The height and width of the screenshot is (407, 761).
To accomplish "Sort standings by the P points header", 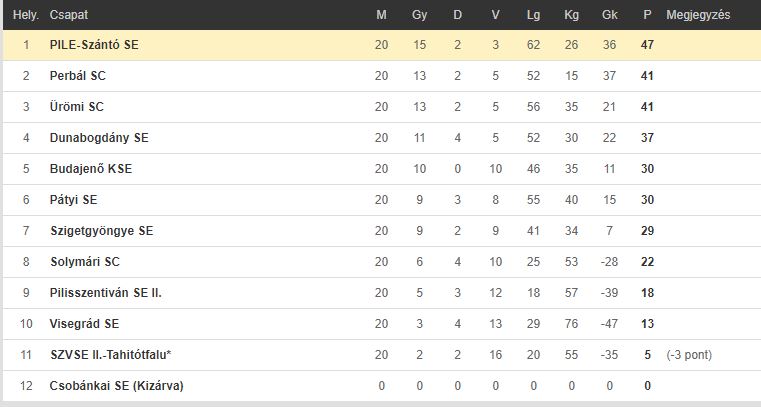I will tap(647, 15).
